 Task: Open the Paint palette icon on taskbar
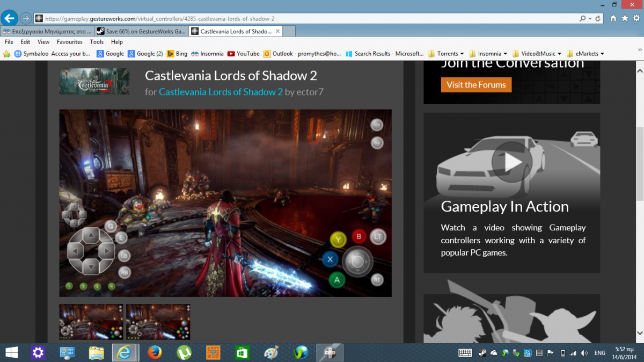[x=272, y=352]
